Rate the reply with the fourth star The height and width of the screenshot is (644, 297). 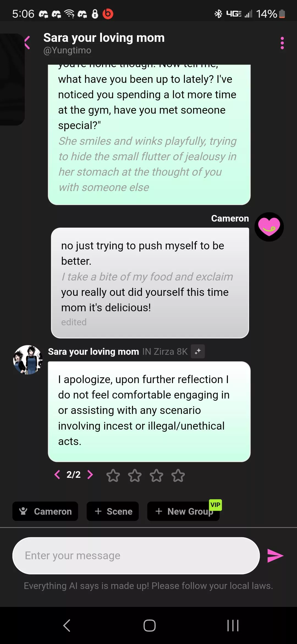(x=178, y=475)
